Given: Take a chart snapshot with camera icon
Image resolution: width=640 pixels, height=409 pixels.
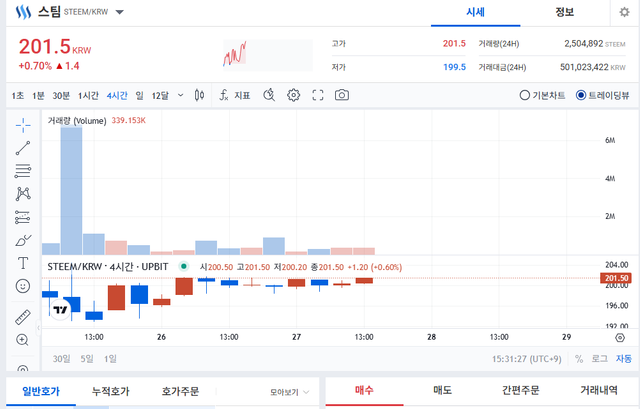Looking at the screenshot, I should coord(342,96).
